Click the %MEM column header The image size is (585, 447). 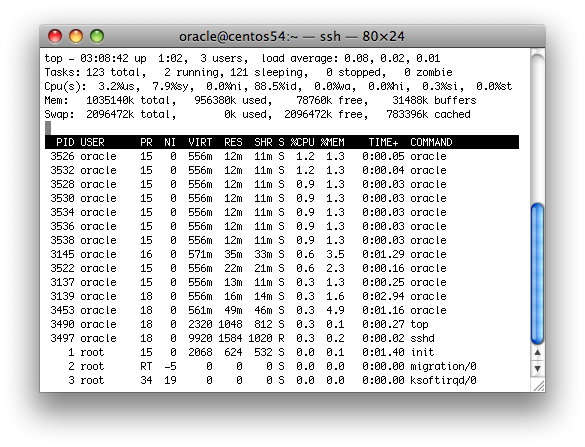click(332, 142)
